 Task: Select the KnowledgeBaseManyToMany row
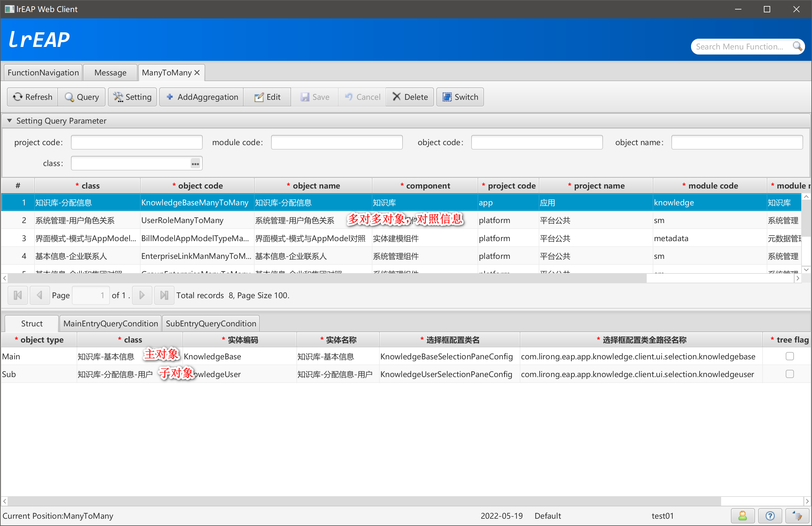point(401,202)
